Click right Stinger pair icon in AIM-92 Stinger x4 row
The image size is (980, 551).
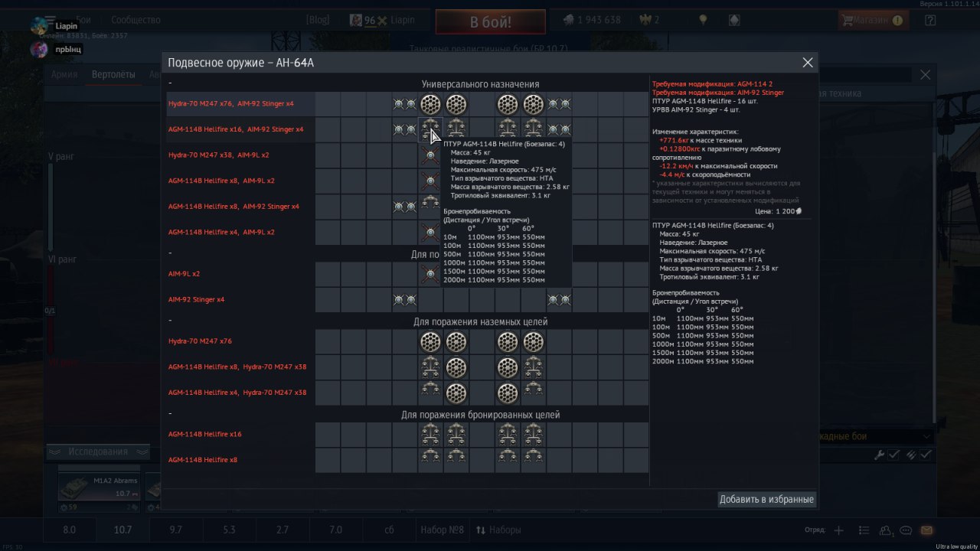click(x=559, y=299)
